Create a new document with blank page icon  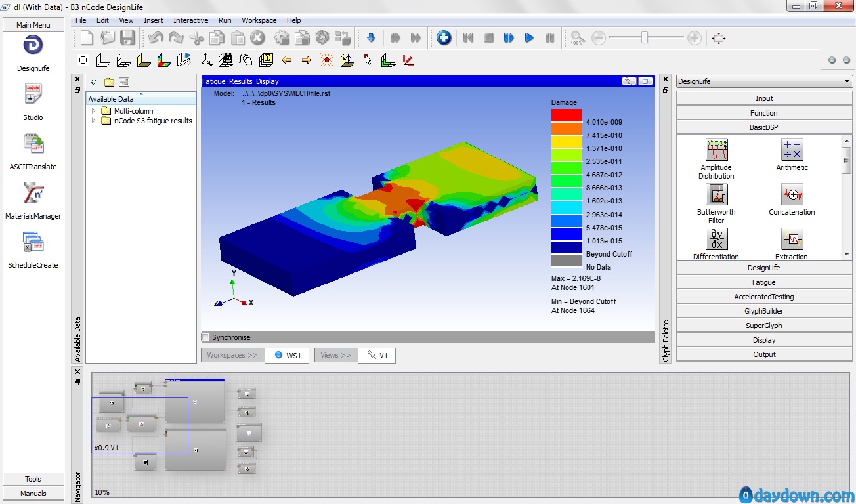(87, 38)
